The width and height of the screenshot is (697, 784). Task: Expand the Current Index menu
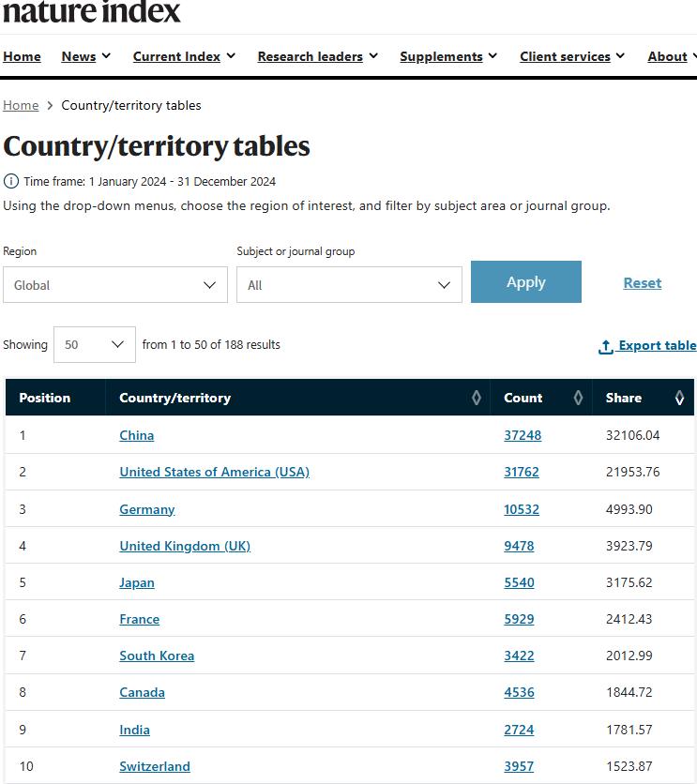tap(184, 56)
